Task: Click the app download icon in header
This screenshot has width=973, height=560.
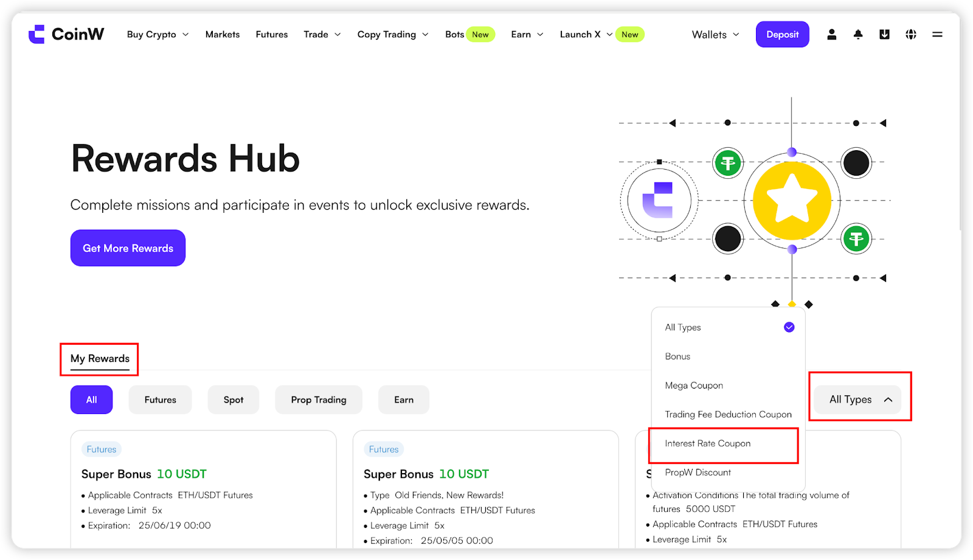Action: pyautogui.click(x=884, y=35)
